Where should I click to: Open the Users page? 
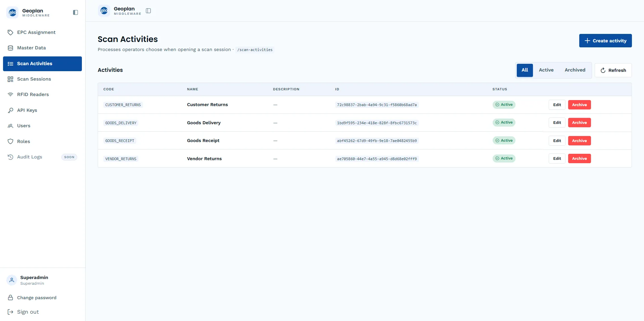click(x=42, y=126)
